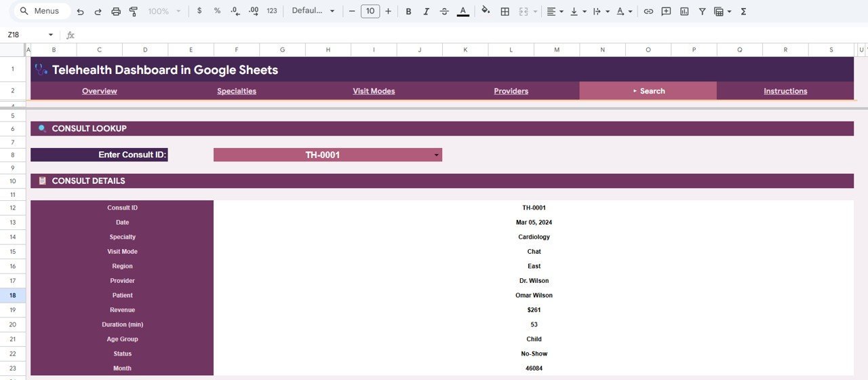Click the 'Visit Mode' label cell
The height and width of the screenshot is (380, 868).
[x=122, y=252]
